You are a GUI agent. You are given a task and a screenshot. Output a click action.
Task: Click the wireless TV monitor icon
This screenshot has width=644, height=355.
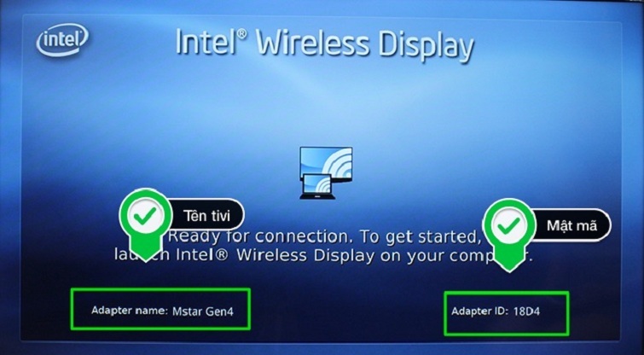(x=326, y=165)
